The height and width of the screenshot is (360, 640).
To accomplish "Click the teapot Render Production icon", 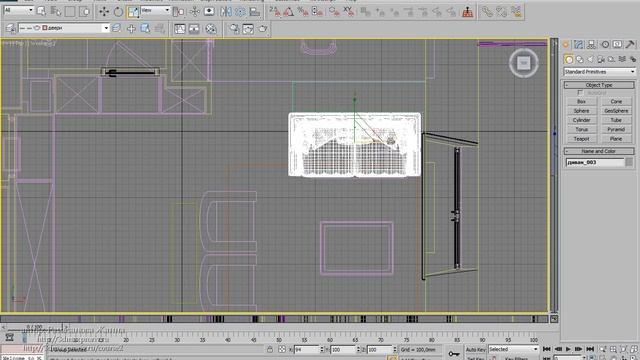I will (263, 29).
